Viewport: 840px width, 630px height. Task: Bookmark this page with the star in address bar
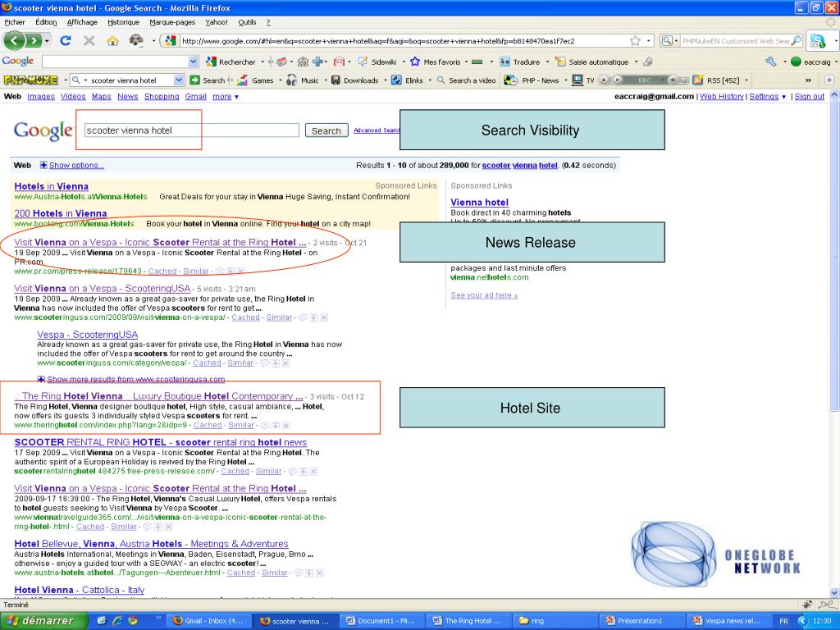635,41
